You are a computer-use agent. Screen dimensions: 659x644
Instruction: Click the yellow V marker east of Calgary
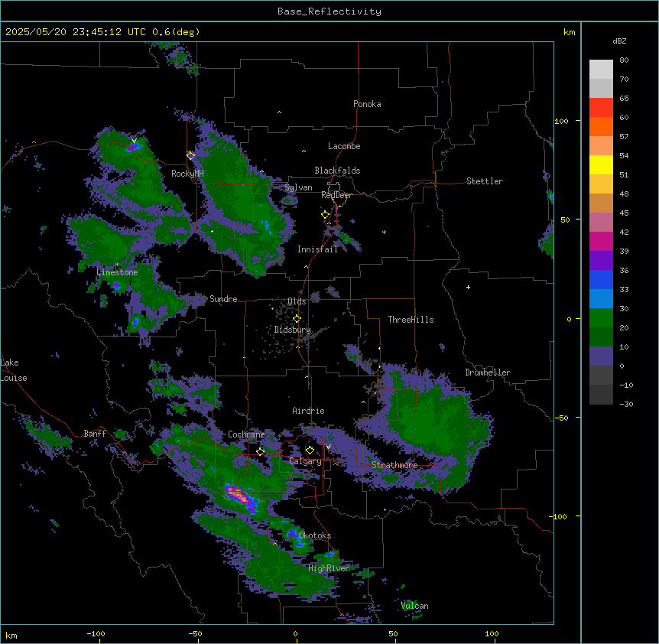pos(328,447)
